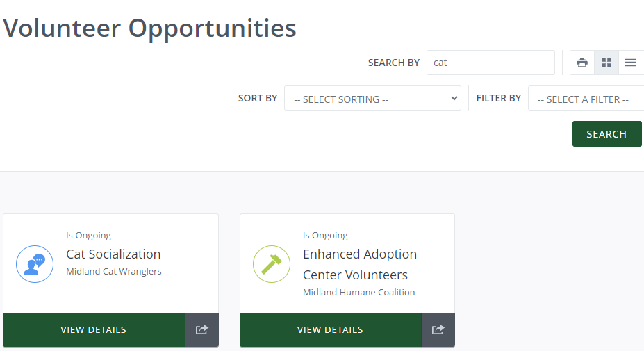View details for Enhanced Adoption Center Volunteers
Viewport: 644px width, 351px height.
pyautogui.click(x=330, y=330)
